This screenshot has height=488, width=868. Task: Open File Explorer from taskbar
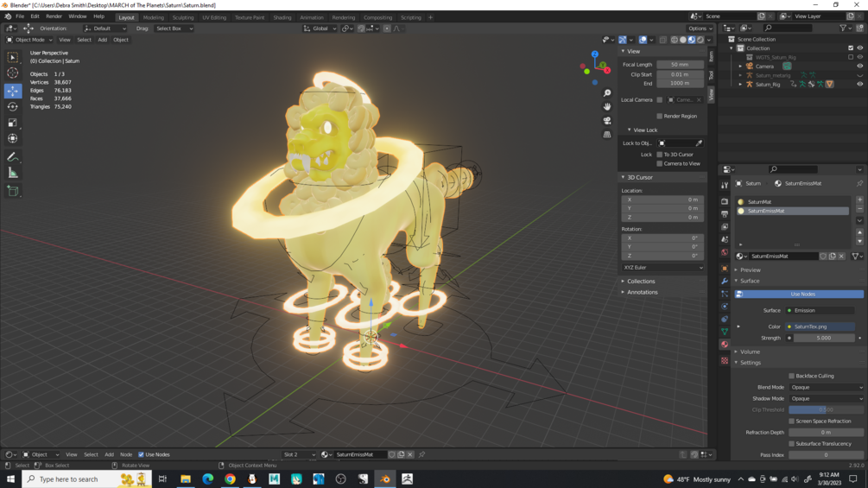tap(186, 479)
